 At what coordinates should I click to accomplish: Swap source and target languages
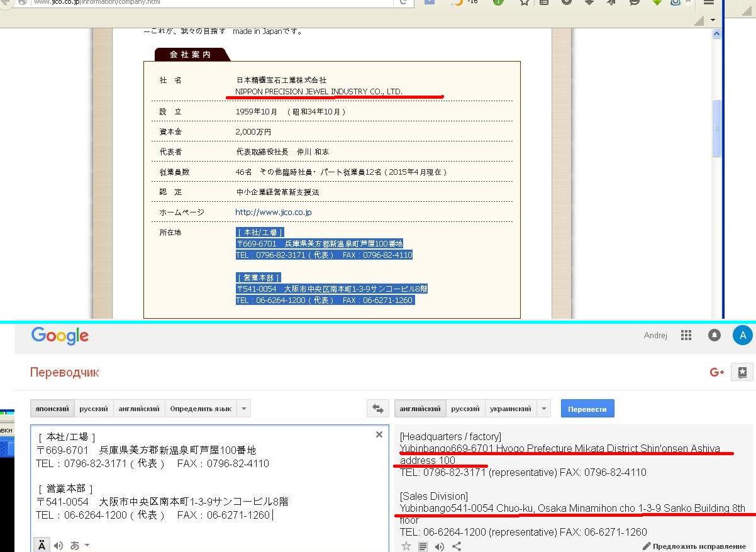(377, 409)
